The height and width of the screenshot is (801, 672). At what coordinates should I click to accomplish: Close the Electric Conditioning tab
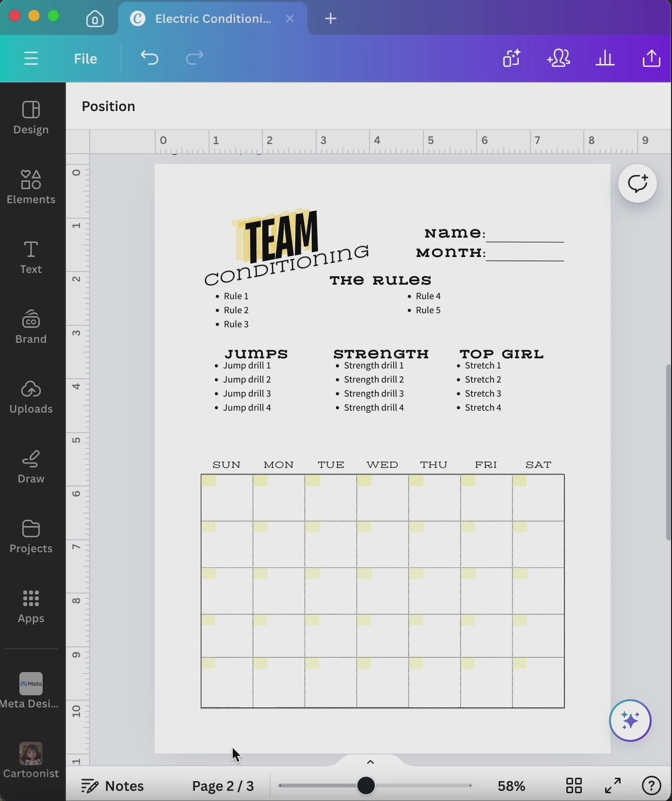click(290, 19)
